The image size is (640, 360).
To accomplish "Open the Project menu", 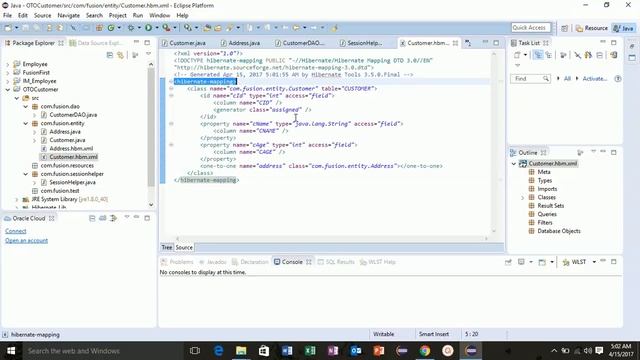I will [x=118, y=15].
